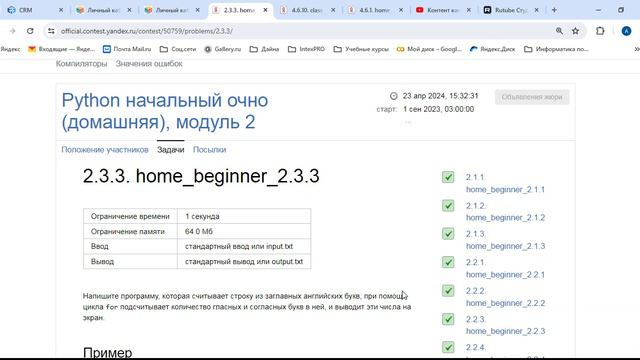640x360 pixels.
Task: Open contest title Python начальный очно link
Action: 164,111
